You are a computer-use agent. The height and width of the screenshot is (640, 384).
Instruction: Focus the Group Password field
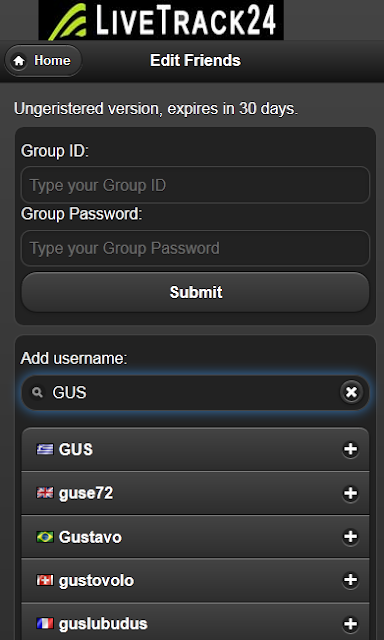195,248
